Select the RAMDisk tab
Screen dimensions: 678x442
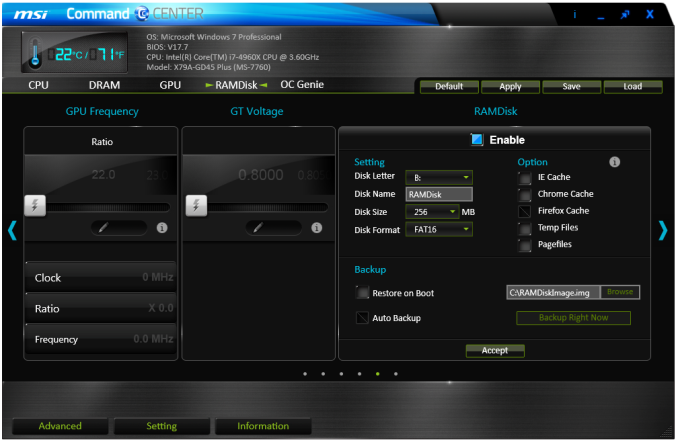tap(236, 85)
